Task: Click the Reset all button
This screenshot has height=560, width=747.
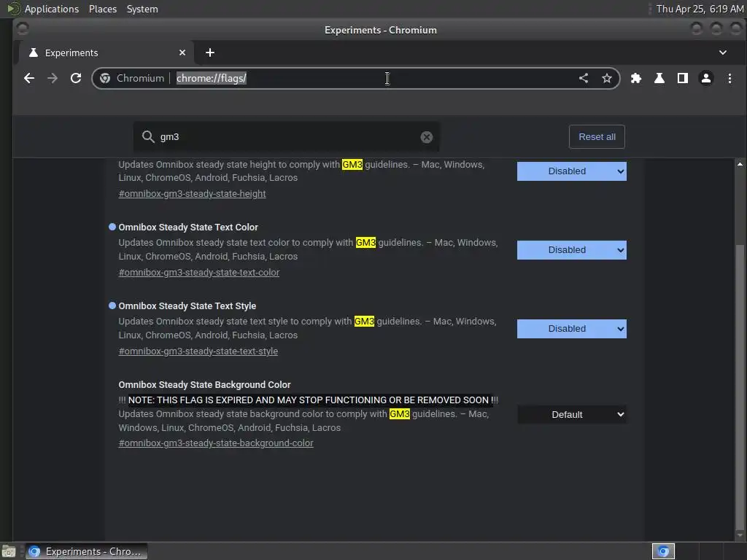Action: 597,136
